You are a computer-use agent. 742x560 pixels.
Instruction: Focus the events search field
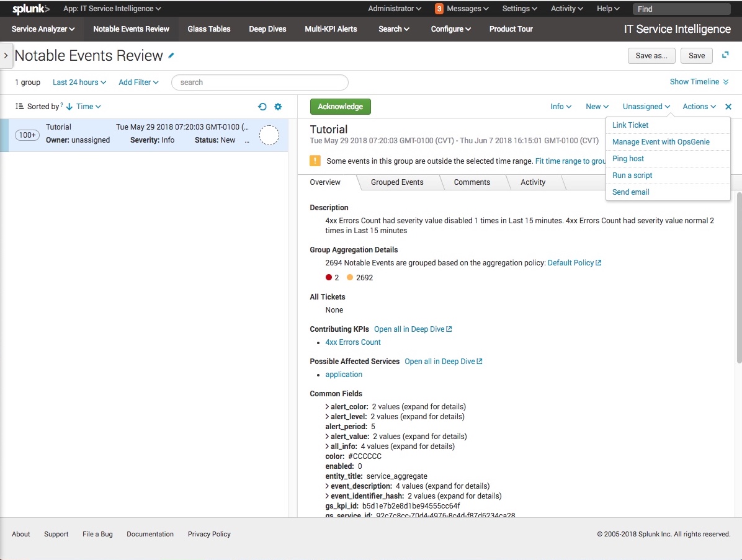pos(260,82)
